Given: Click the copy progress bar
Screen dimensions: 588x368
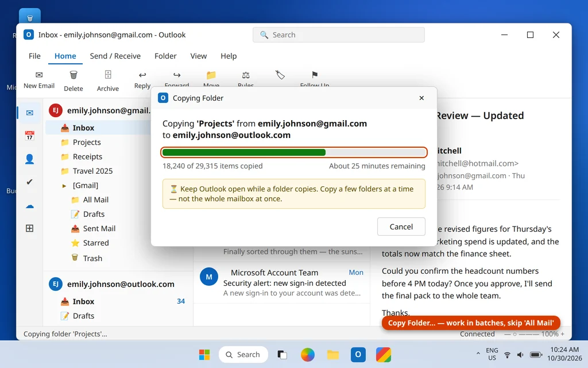Looking at the screenshot, I should click(294, 152).
